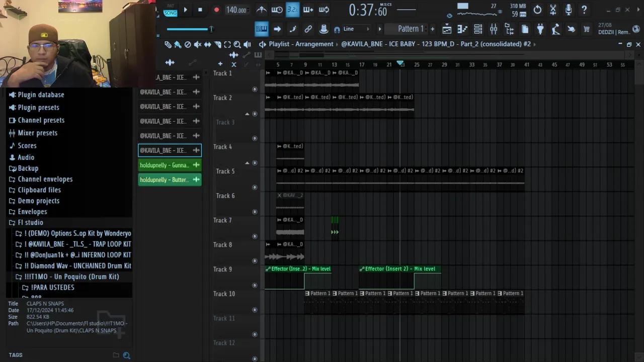Click the 140.000 tempo field
Screen dimensions: 644x362
tap(235, 10)
